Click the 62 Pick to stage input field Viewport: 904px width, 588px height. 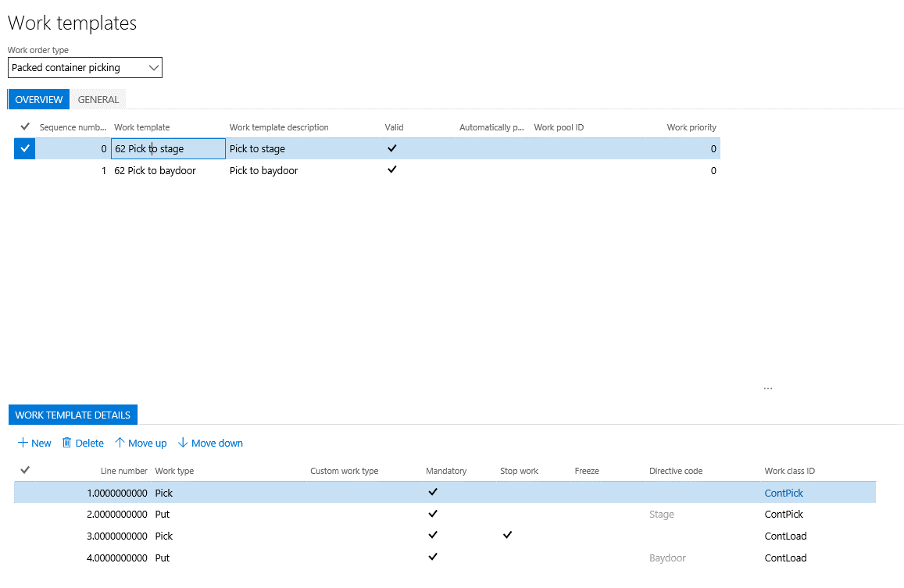click(x=168, y=148)
